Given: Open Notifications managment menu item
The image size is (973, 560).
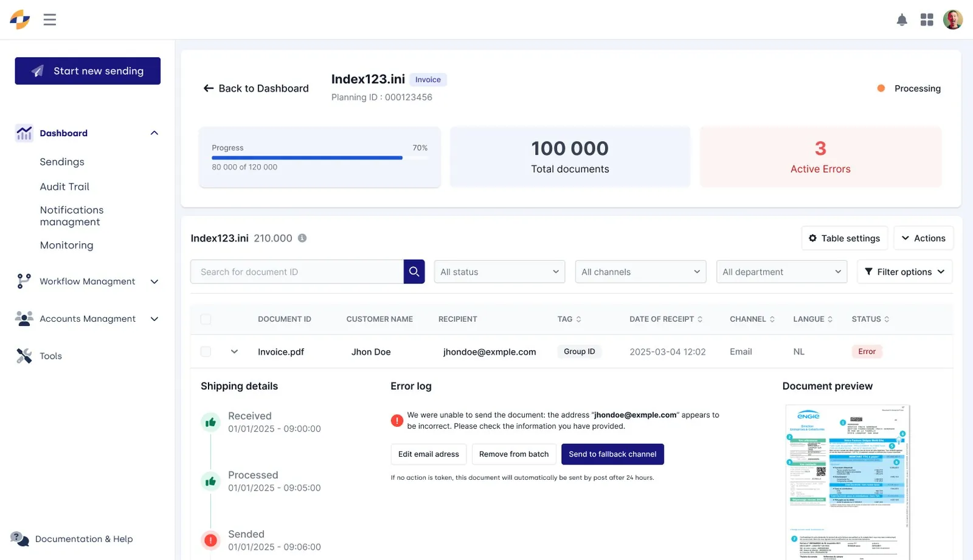Looking at the screenshot, I should (72, 216).
